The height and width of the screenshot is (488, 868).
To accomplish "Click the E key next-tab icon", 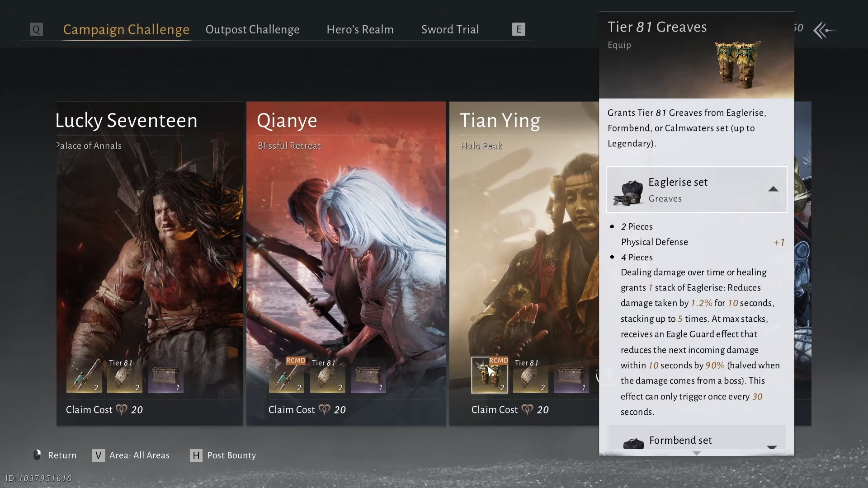I will (x=519, y=29).
